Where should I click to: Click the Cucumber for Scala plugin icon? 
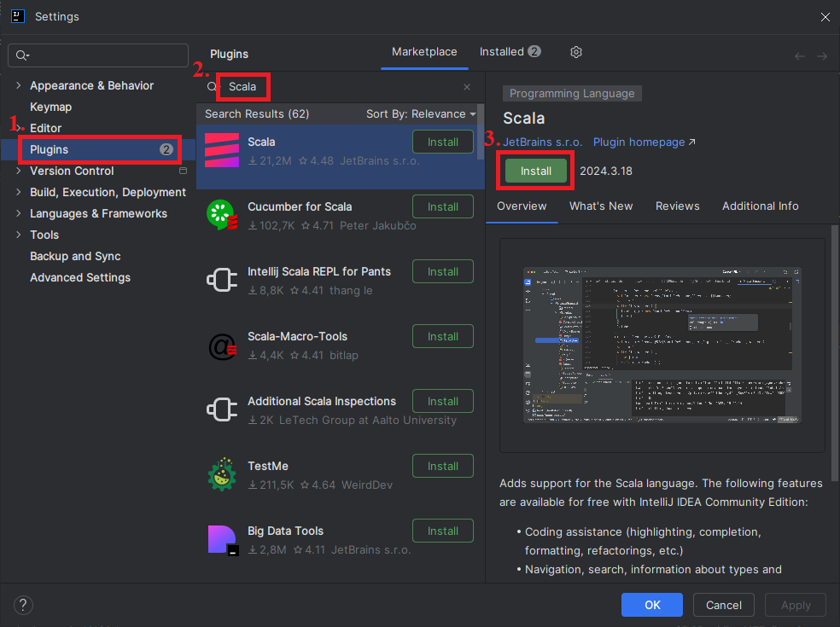point(222,215)
